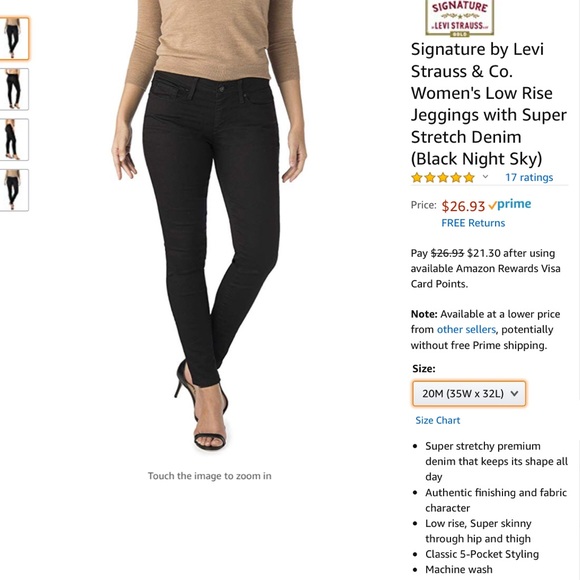The width and height of the screenshot is (580, 580).
Task: Select the third side-view thumbnail
Action: click(14, 139)
